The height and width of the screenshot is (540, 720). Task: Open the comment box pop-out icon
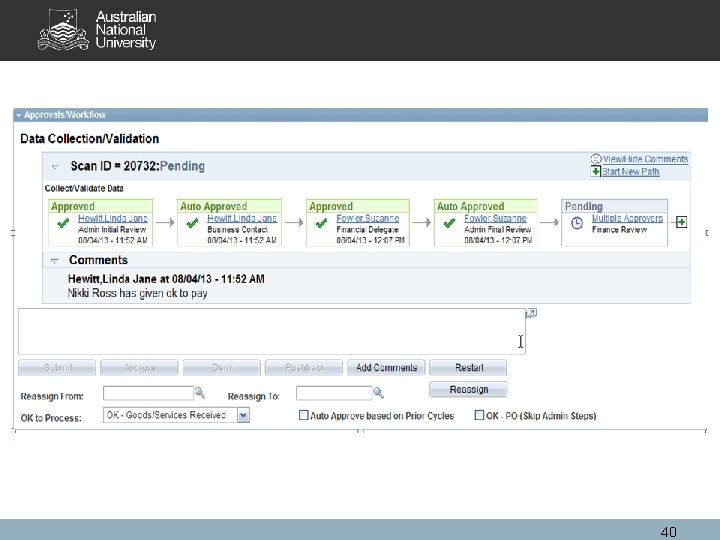(x=531, y=313)
